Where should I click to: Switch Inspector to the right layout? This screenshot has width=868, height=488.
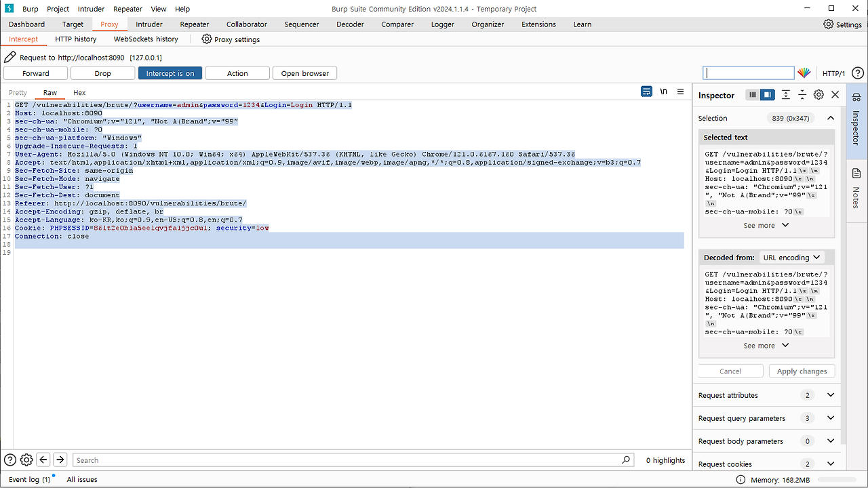pos(767,95)
